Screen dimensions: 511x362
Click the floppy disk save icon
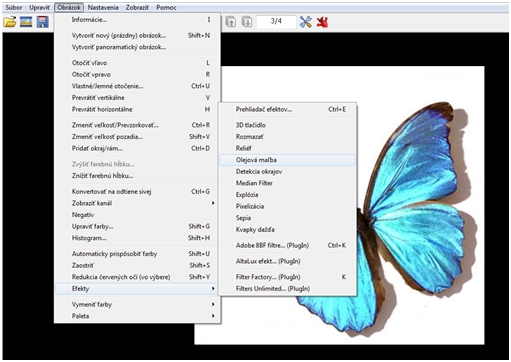[x=42, y=22]
